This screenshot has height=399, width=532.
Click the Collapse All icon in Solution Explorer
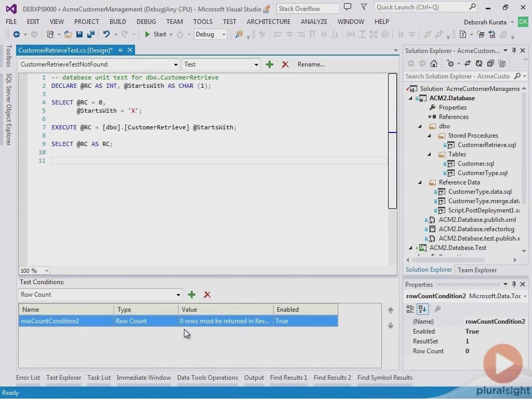[490, 63]
